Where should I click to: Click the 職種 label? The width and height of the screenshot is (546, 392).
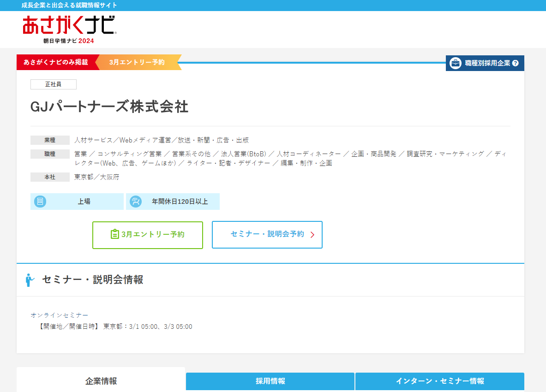click(x=50, y=154)
